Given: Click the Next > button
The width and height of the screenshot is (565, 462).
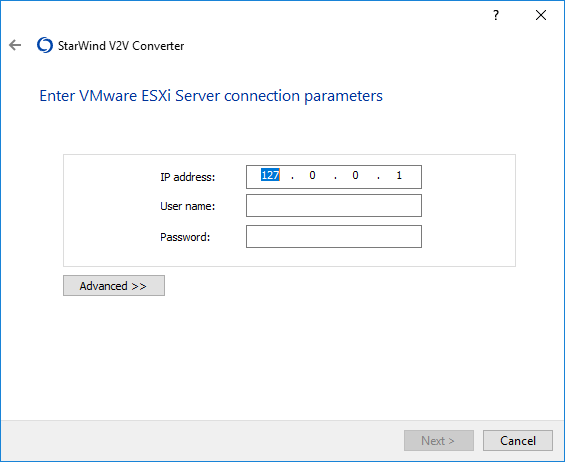Looking at the screenshot, I should (439, 440).
